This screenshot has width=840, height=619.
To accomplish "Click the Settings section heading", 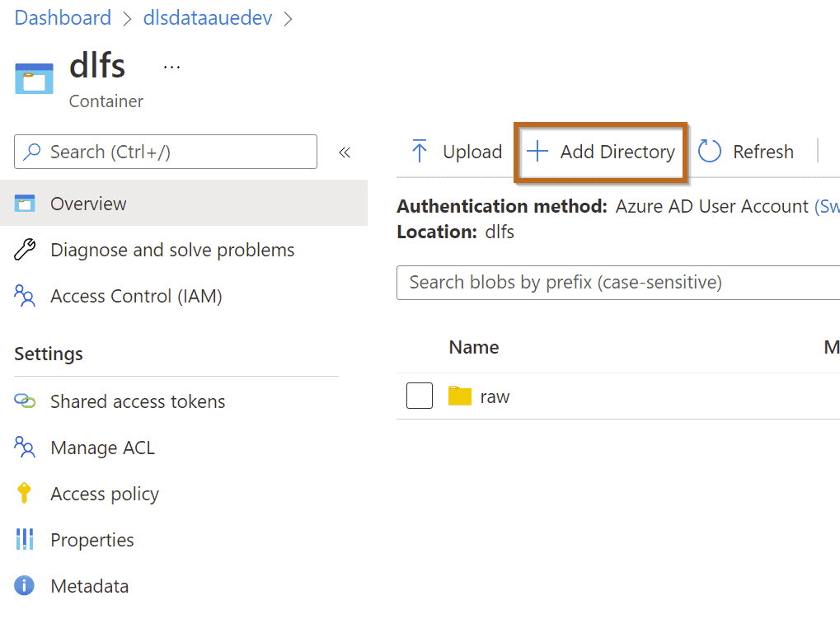I will (48, 354).
